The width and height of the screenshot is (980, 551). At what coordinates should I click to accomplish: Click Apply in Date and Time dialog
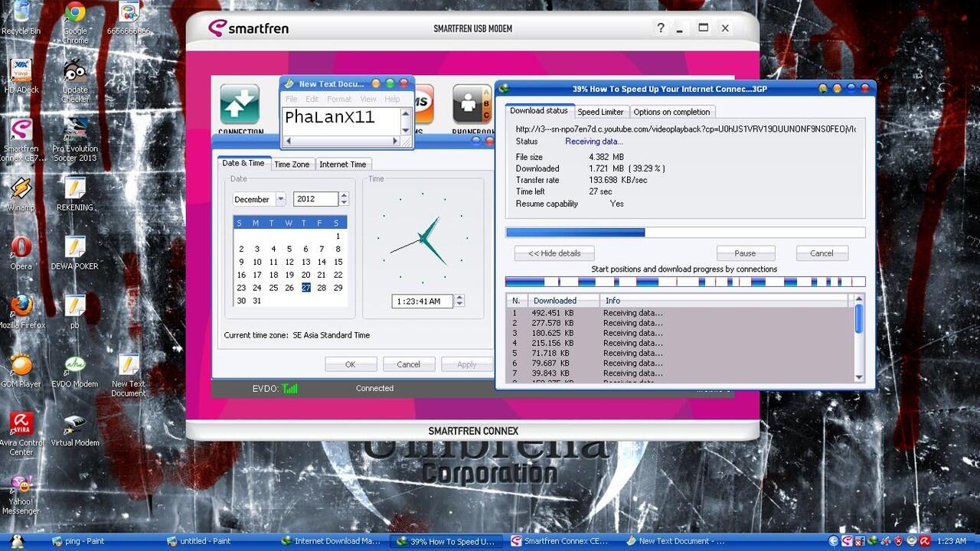(467, 364)
